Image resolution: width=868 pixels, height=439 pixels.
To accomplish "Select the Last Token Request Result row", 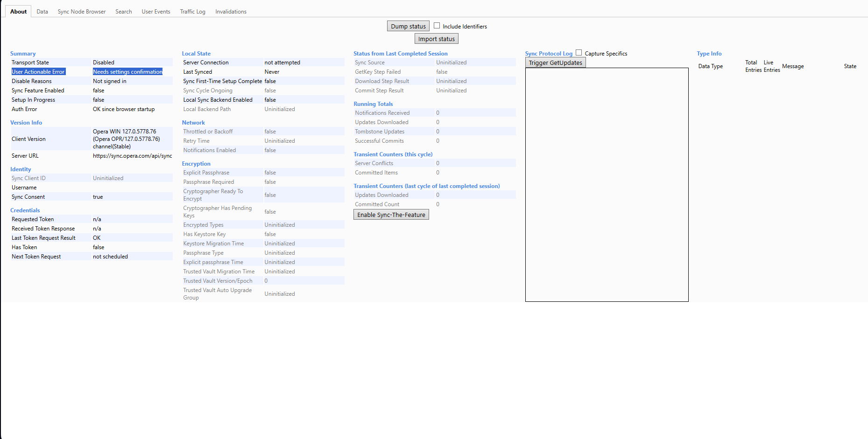I will pos(43,237).
